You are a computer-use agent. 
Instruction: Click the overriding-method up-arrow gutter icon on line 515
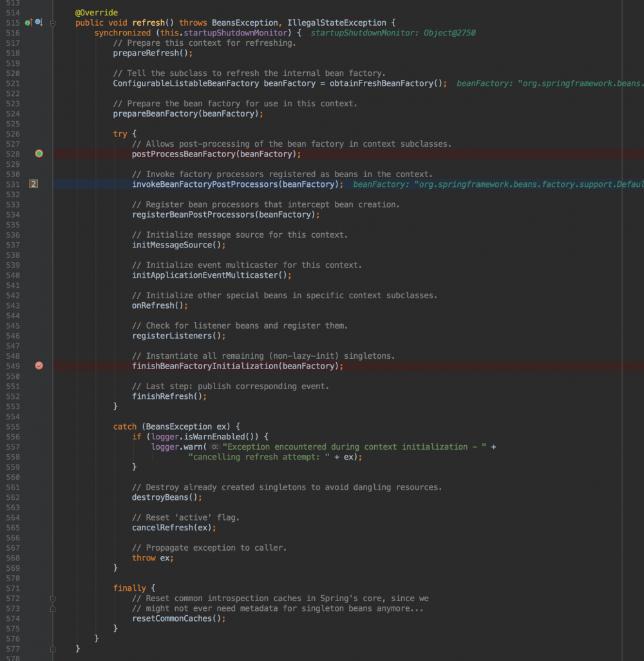coord(31,22)
